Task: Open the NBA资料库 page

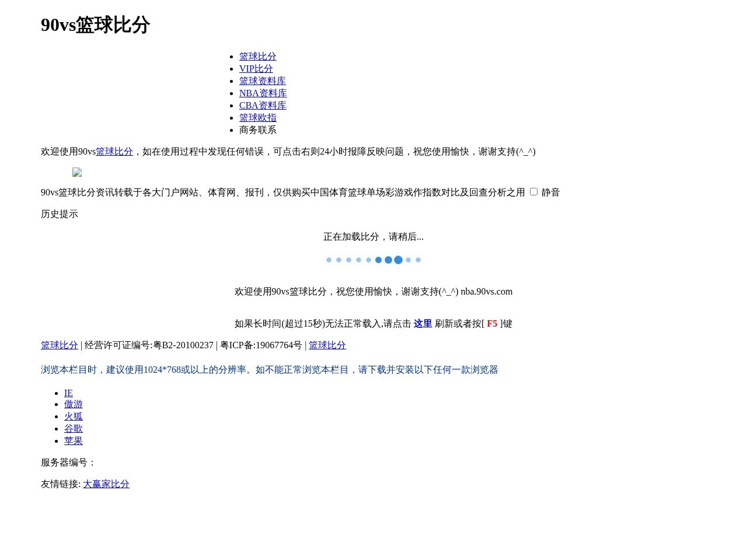Action: (x=263, y=93)
